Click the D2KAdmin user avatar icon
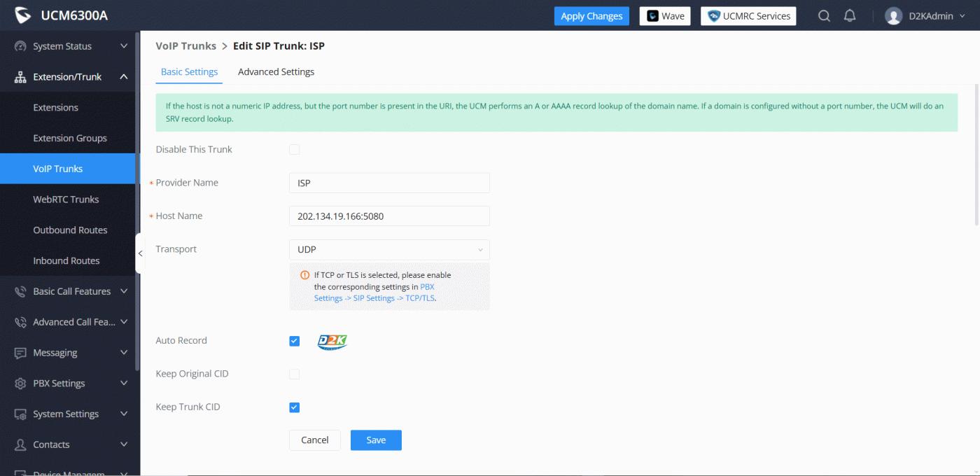This screenshot has height=476, width=980. 893,16
